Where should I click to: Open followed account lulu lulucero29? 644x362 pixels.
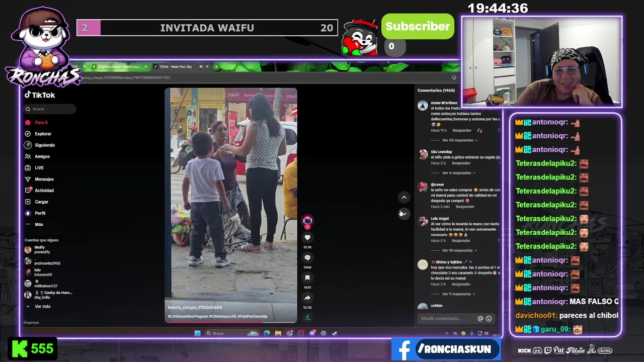tap(38, 272)
